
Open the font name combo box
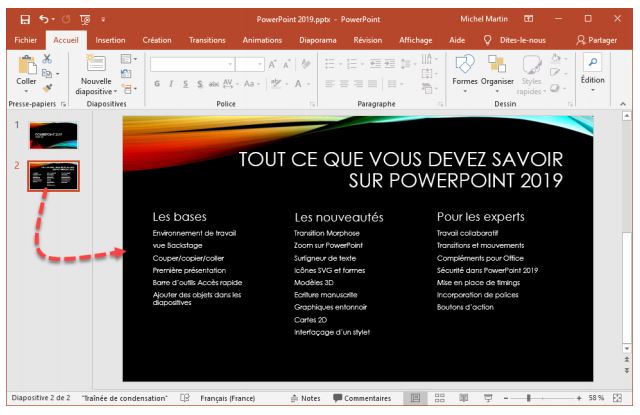coord(202,62)
